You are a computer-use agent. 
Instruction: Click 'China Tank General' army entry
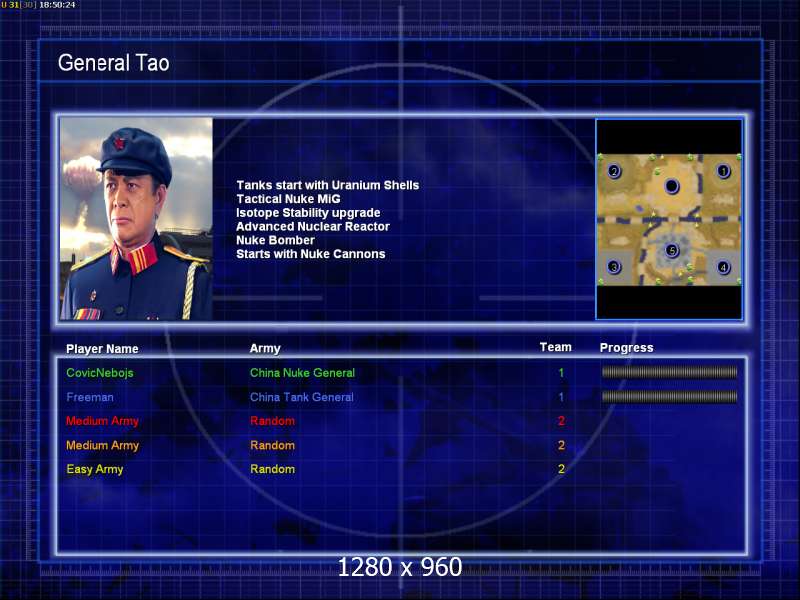(302, 397)
